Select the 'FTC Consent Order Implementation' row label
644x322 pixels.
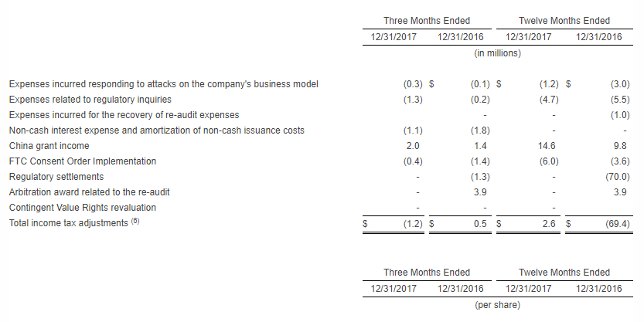tap(83, 161)
